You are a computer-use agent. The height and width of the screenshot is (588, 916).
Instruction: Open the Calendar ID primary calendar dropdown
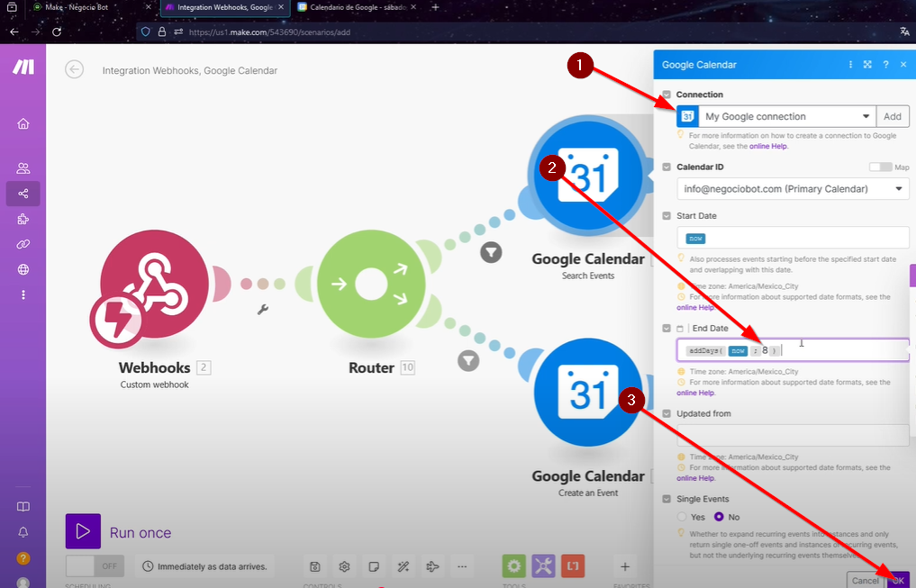793,188
